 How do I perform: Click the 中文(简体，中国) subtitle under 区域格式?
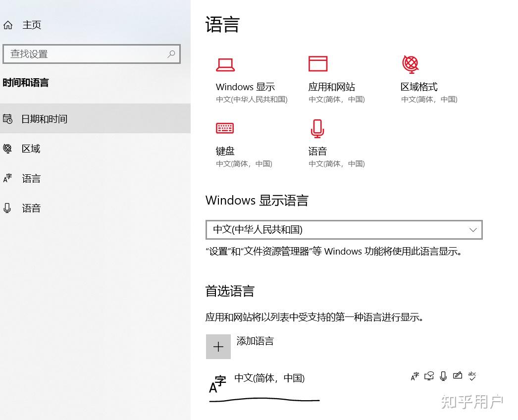[x=429, y=100]
